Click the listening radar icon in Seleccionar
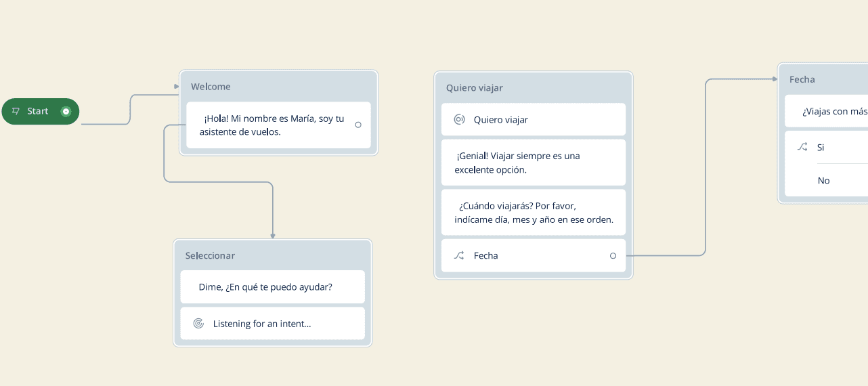This screenshot has width=868, height=386. coord(198,324)
